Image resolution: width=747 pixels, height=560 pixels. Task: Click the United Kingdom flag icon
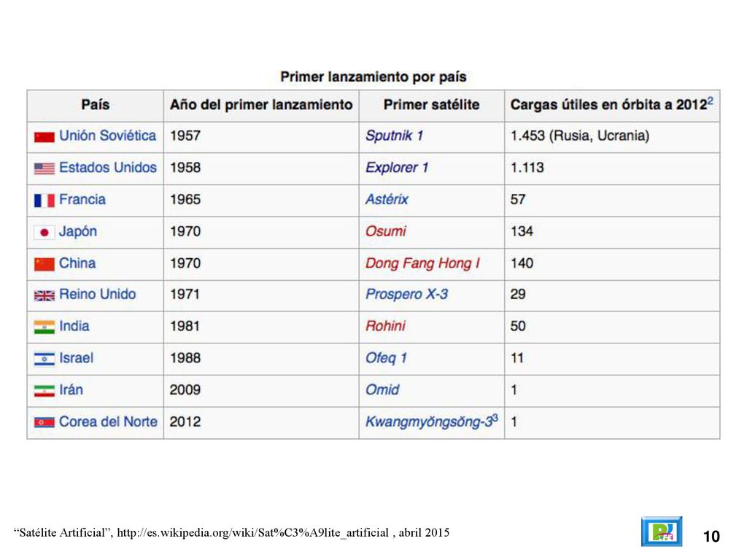(x=44, y=296)
